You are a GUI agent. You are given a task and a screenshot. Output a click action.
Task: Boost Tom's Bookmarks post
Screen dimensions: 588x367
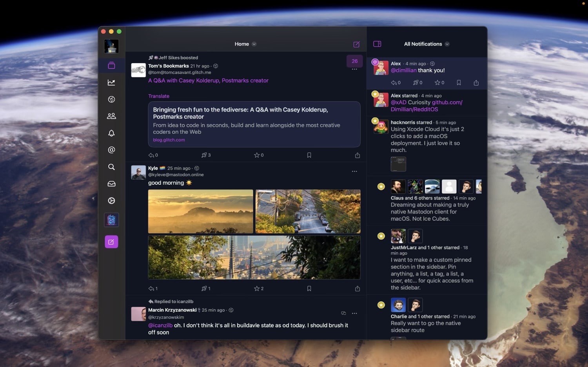point(206,155)
